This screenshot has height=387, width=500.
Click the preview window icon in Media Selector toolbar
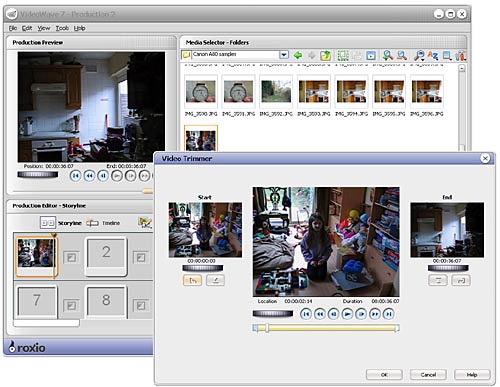tap(371, 55)
